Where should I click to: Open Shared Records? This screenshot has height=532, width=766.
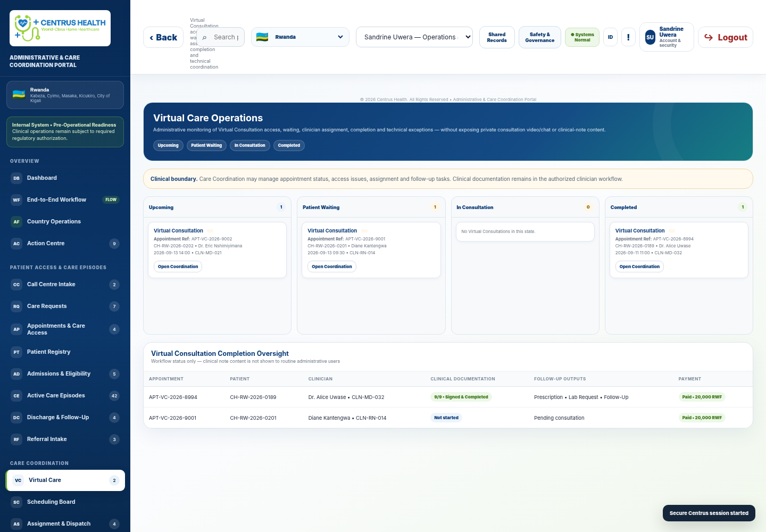pyautogui.click(x=497, y=37)
